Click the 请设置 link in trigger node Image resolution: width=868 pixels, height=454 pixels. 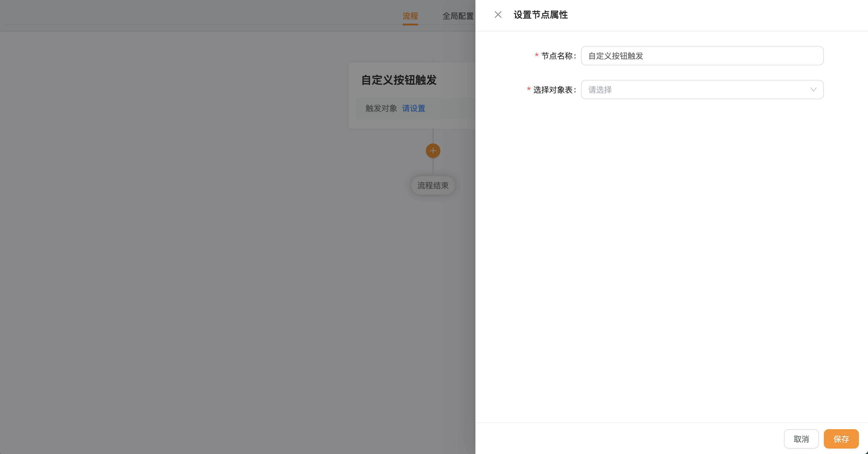[413, 108]
